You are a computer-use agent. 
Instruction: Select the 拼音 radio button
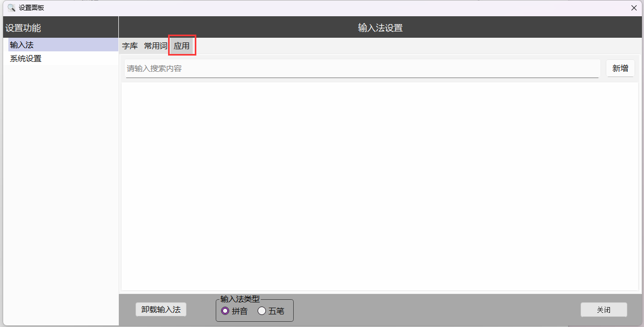coord(234,311)
